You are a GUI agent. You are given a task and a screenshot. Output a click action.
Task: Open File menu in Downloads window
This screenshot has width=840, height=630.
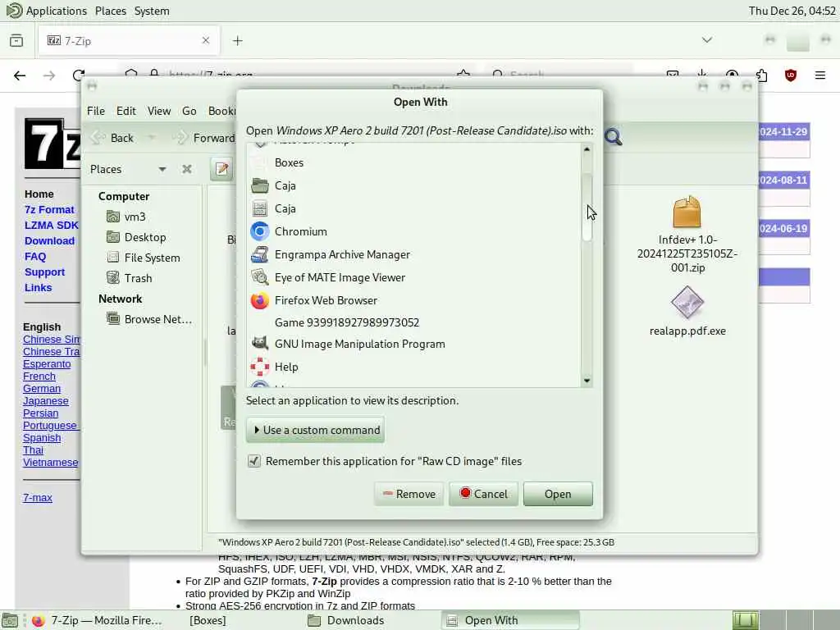[96, 111]
